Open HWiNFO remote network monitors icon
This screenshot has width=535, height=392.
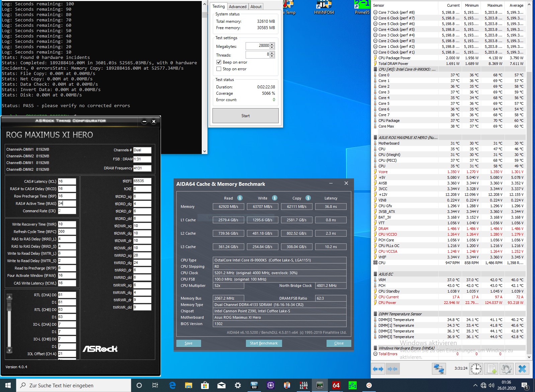[439, 369]
